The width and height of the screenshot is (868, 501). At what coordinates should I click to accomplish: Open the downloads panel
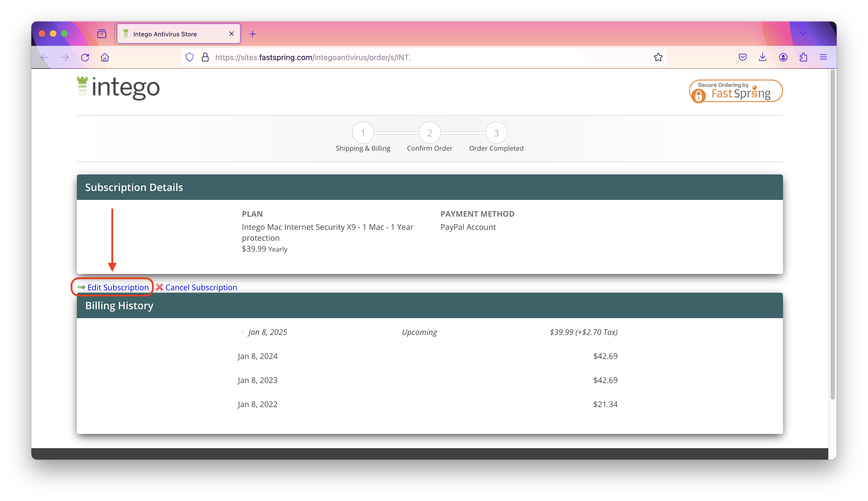(763, 57)
